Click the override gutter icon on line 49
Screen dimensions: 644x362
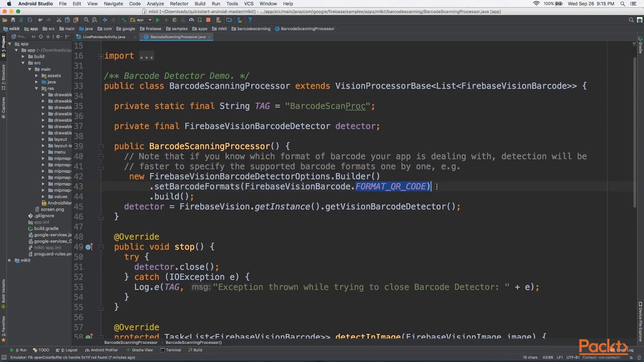(89, 247)
